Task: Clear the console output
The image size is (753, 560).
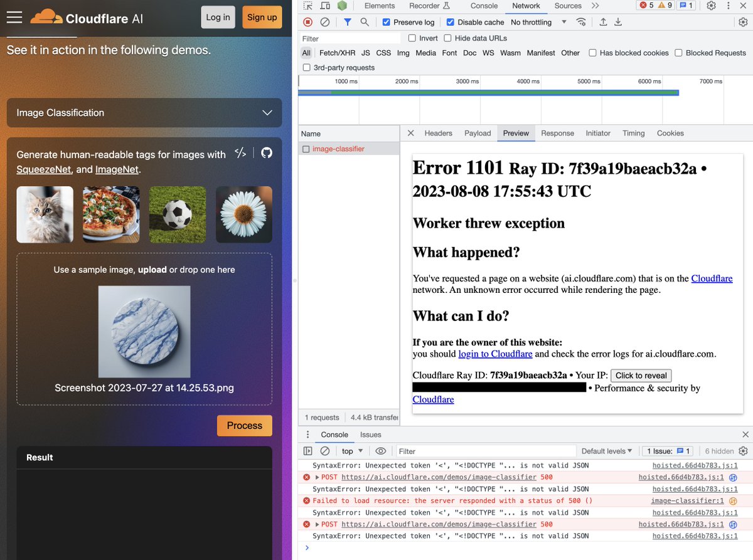Action: pos(324,451)
